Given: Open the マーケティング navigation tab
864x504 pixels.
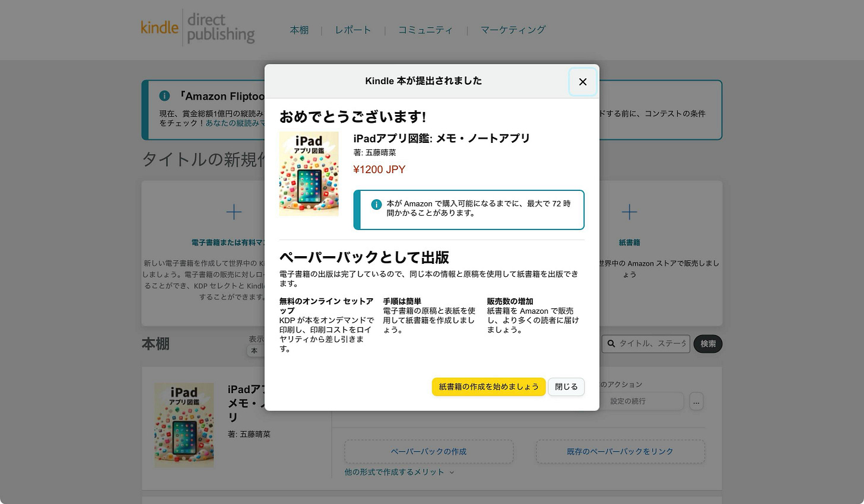Looking at the screenshot, I should click(513, 30).
